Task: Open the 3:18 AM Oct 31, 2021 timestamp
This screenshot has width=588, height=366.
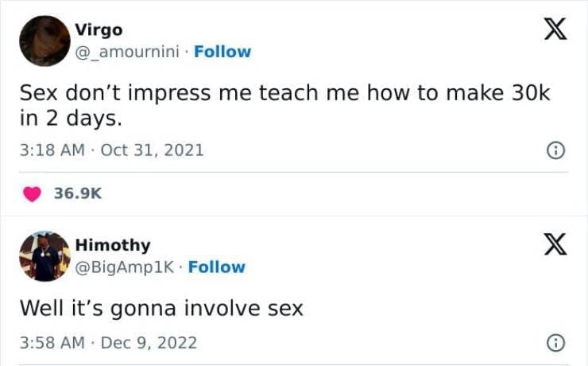Action: (111, 150)
